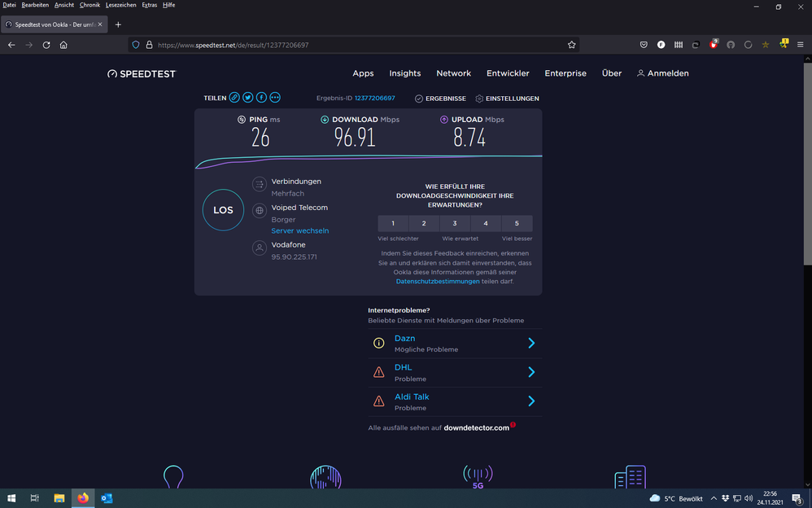Rate download speed as 5
The height and width of the screenshot is (508, 812).
pos(517,223)
